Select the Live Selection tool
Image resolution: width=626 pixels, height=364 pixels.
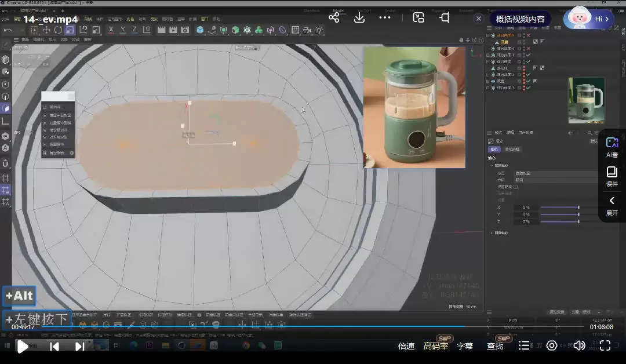point(34,30)
